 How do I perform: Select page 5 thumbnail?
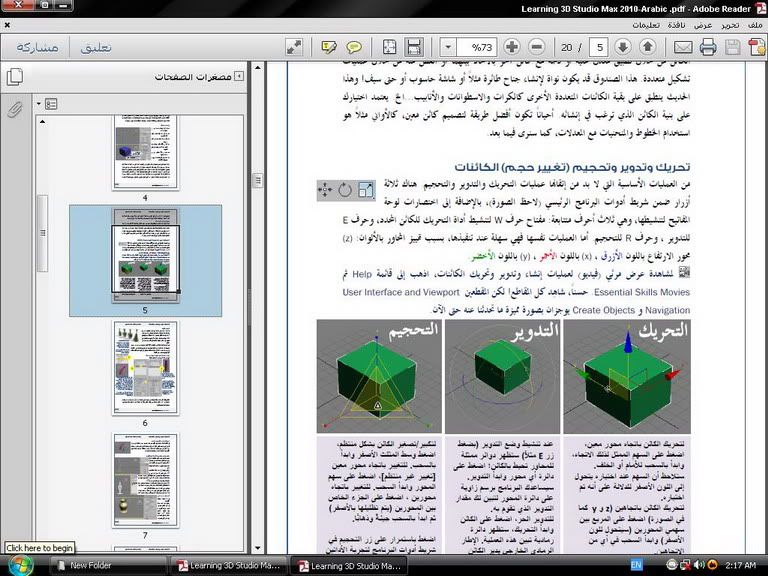tap(145, 255)
